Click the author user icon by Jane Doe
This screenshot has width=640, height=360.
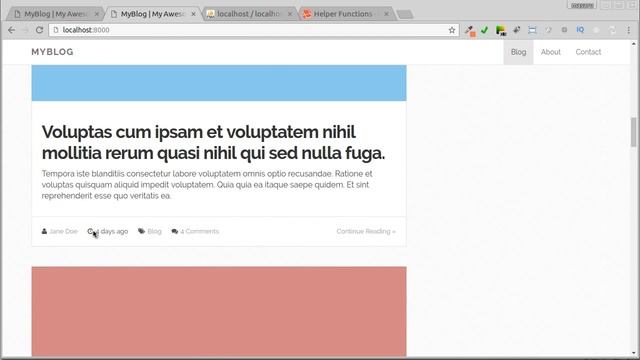44,231
